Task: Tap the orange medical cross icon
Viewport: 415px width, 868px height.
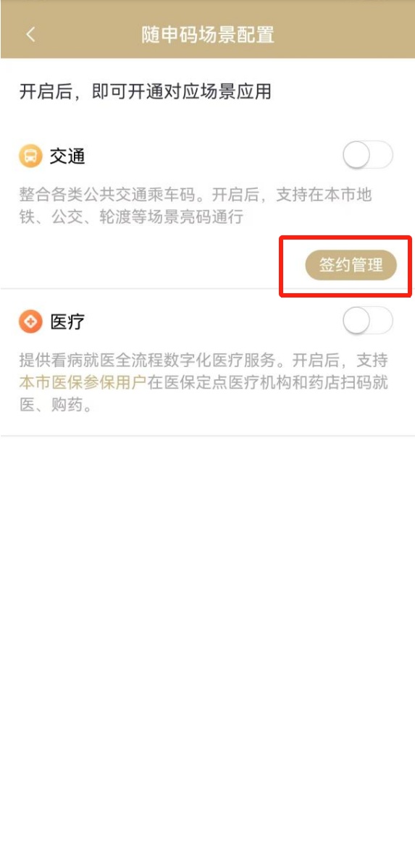Action: [30, 321]
